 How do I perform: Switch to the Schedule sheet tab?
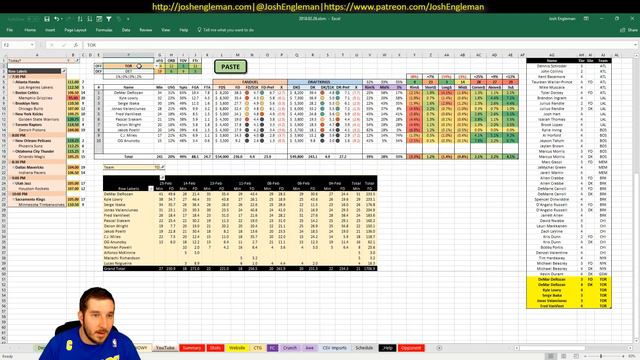pyautogui.click(x=364, y=348)
